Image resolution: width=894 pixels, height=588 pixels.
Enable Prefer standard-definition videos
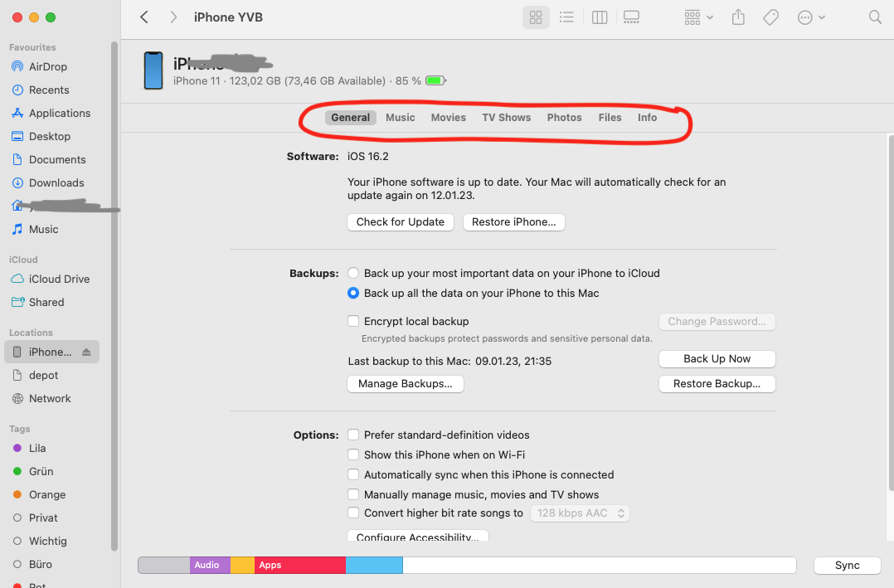[x=353, y=435]
